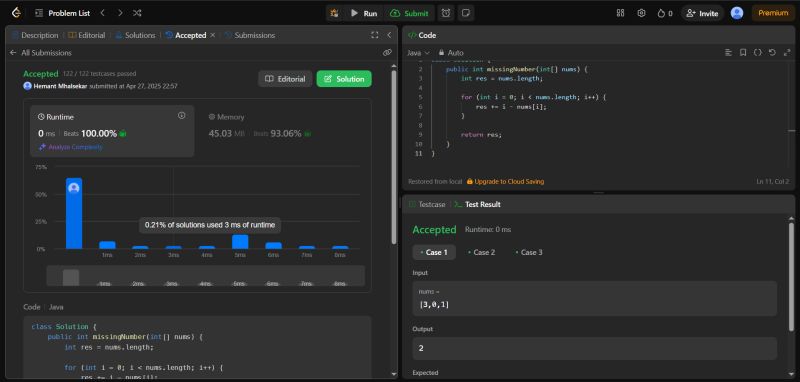Run the code
The width and height of the screenshot is (800, 382).
pyautogui.click(x=364, y=13)
